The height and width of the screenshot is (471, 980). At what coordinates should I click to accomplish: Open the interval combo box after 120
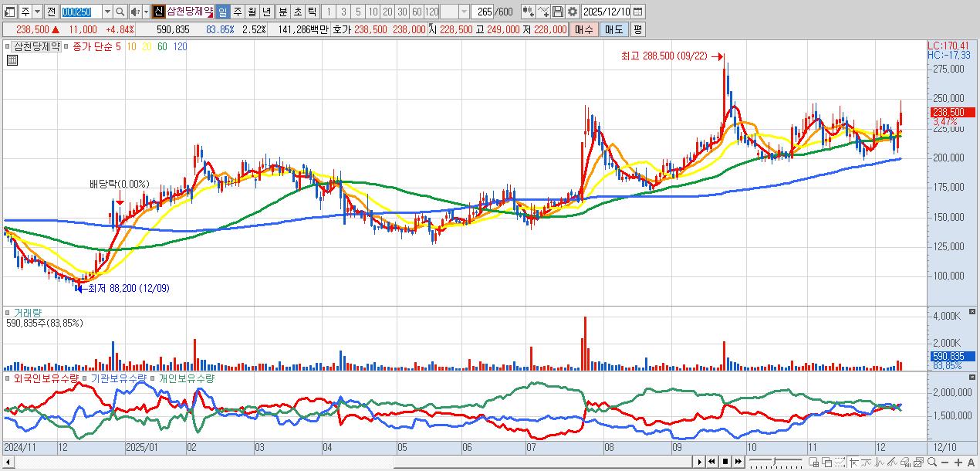[454, 12]
